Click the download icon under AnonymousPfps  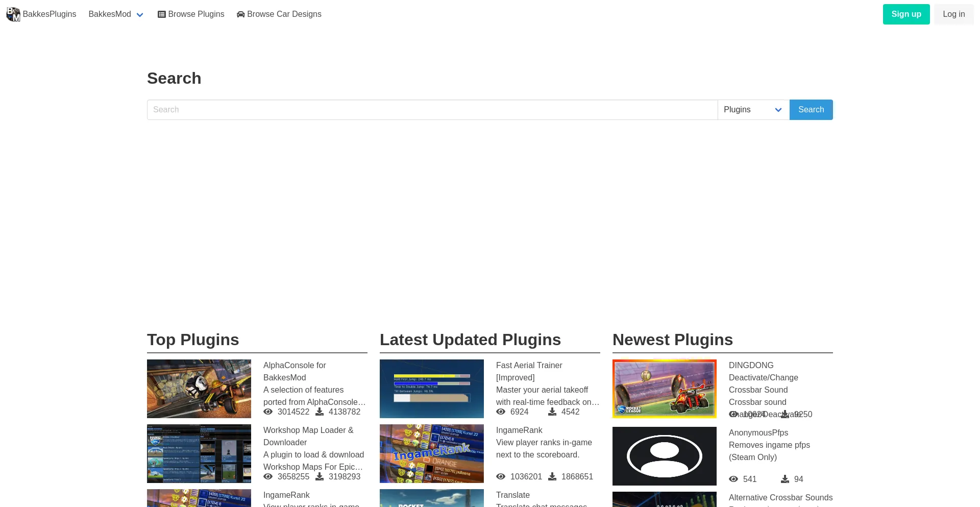pos(785,479)
